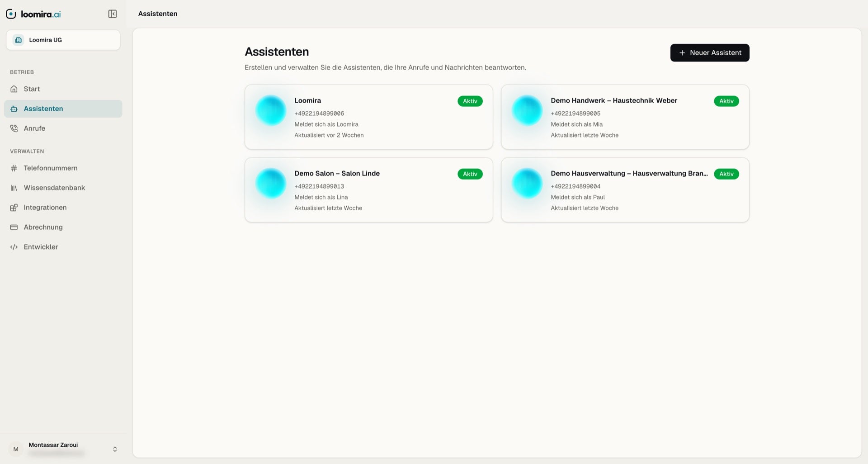Click the Aktiv badge on the Loomira card

point(470,101)
